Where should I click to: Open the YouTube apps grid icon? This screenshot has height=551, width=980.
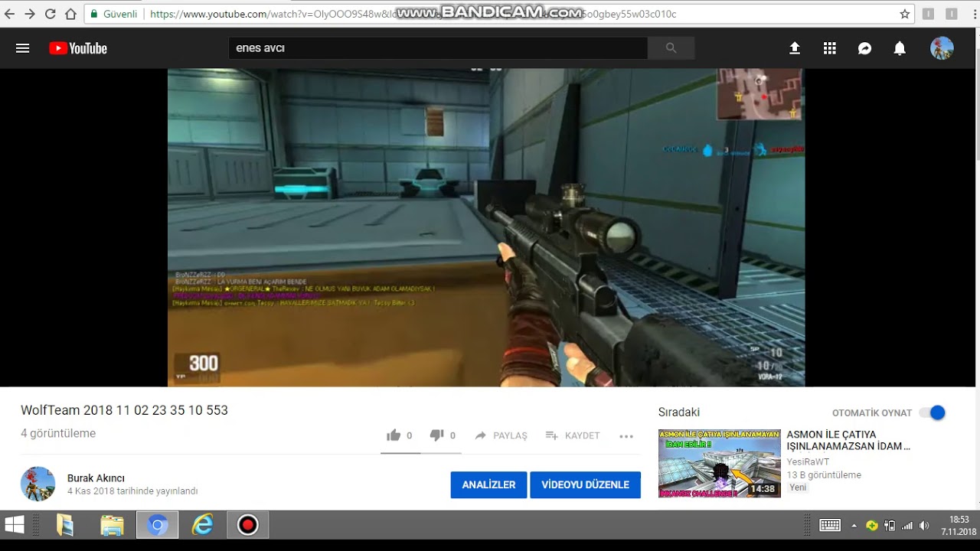[x=830, y=48]
